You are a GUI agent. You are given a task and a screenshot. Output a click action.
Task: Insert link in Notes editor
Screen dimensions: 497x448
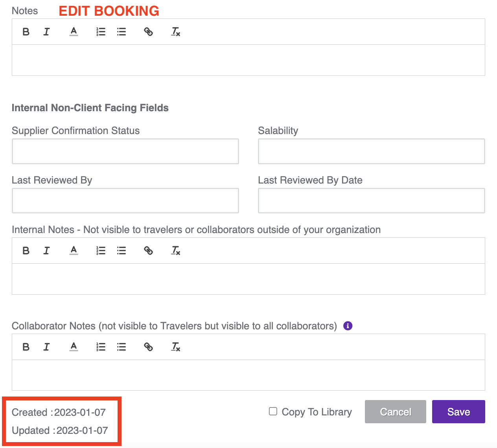[x=148, y=32]
